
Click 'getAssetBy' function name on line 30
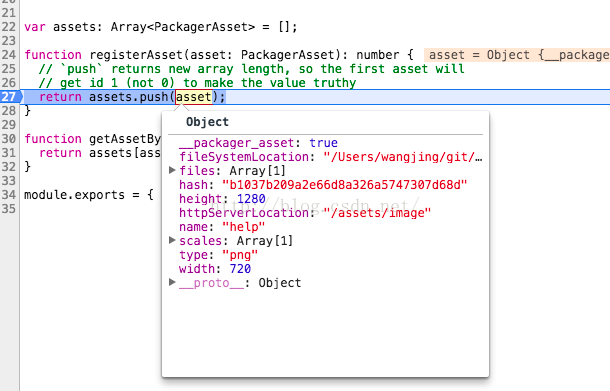125,139
